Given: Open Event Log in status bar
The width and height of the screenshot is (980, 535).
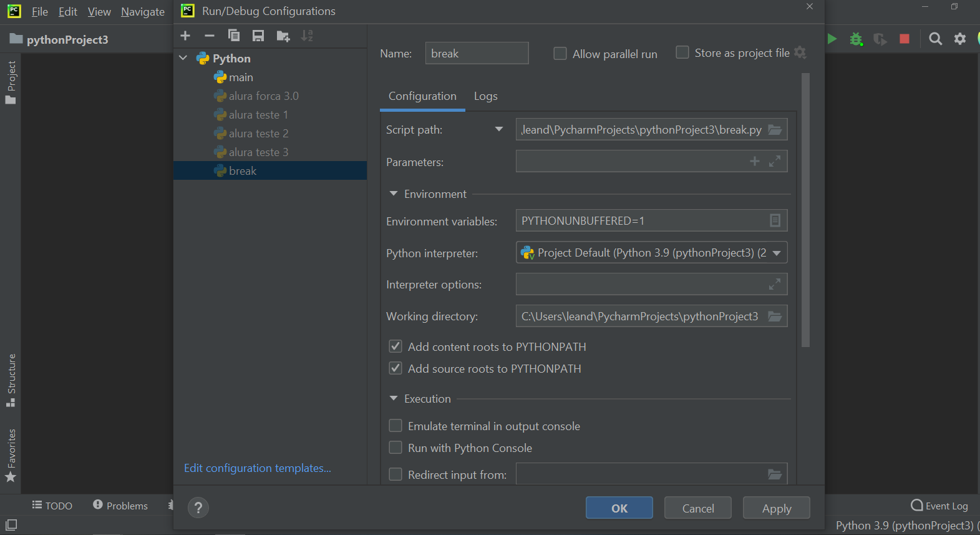Looking at the screenshot, I should [939, 506].
